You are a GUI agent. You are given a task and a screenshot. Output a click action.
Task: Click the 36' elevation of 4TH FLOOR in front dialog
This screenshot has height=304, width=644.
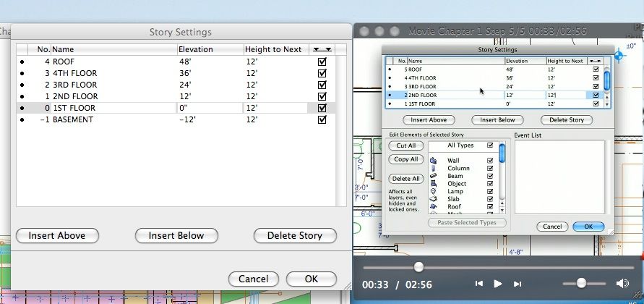(x=185, y=73)
